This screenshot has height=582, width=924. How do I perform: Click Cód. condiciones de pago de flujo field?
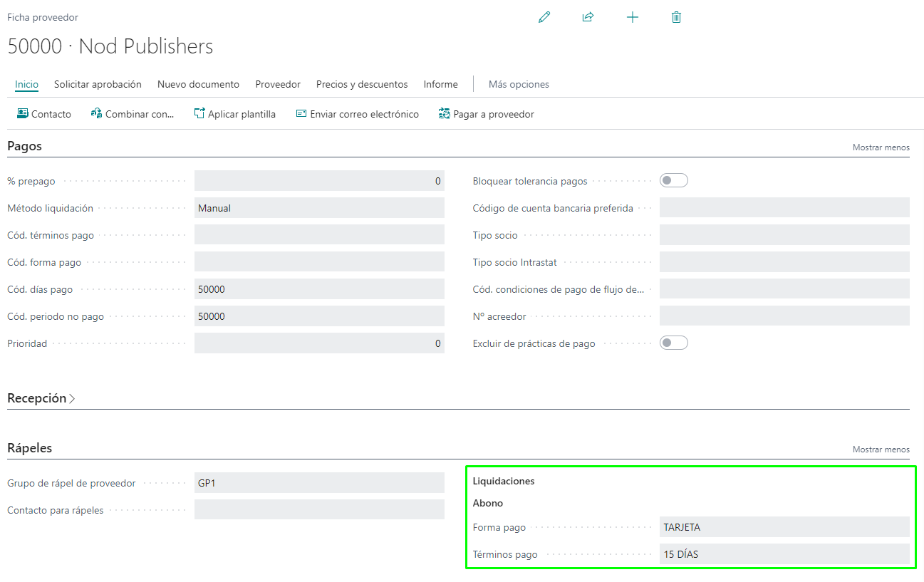(784, 289)
